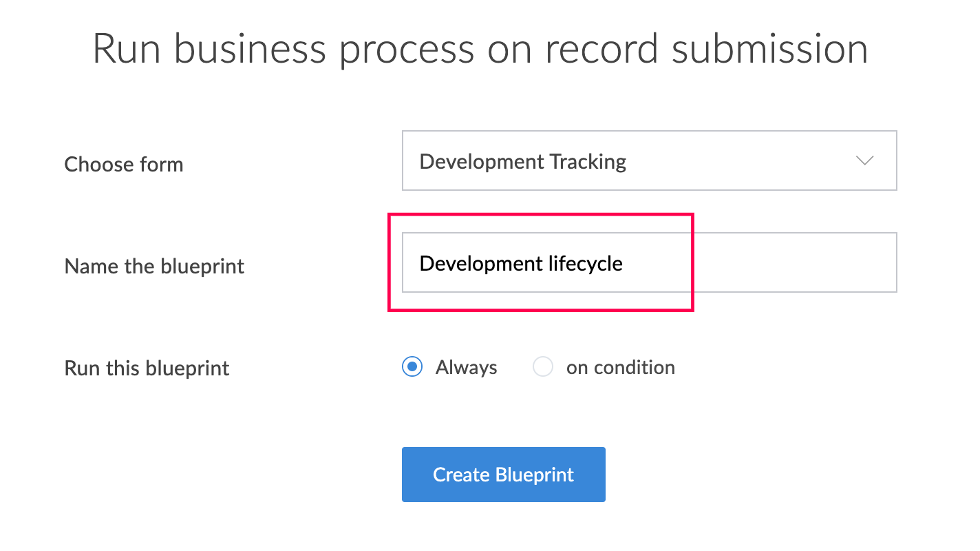The image size is (980, 551).
Task: Click the word Blueprint on the blue button
Action: click(x=534, y=475)
